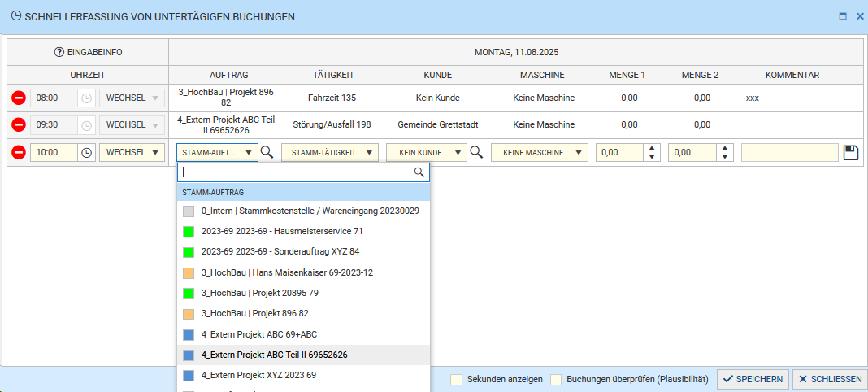The image size is (868, 392).
Task: Save row with the floppy disk icon
Action: [x=851, y=153]
